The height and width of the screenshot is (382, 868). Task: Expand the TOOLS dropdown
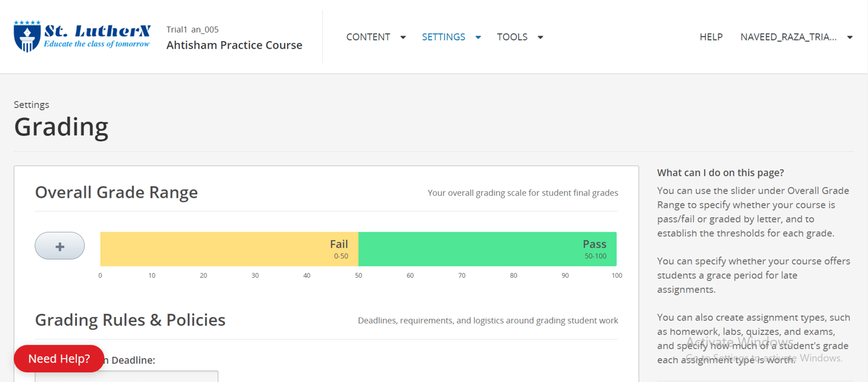[x=540, y=37]
